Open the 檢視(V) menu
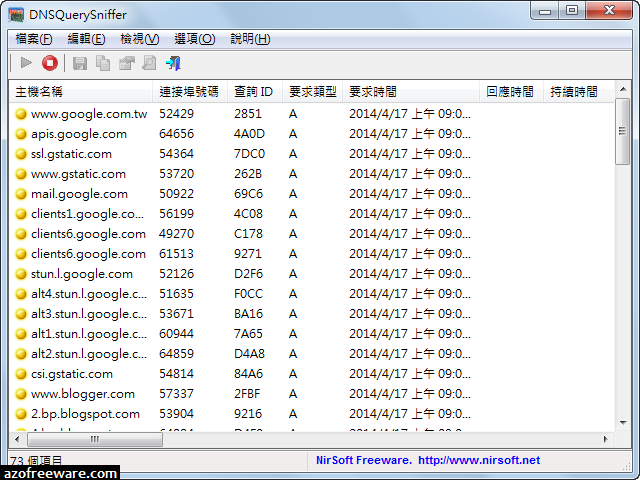The width and height of the screenshot is (640, 480). pos(140,39)
